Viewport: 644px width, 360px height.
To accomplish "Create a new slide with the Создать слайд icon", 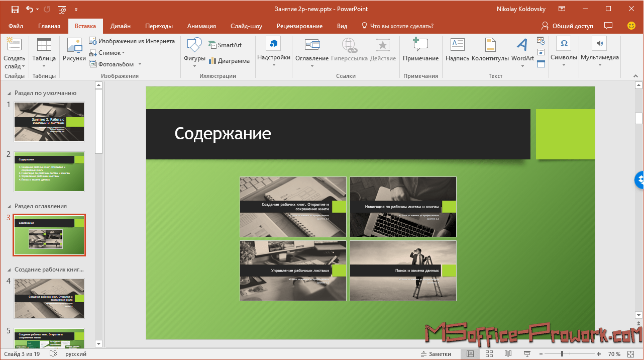I will pyautogui.click(x=14, y=45).
